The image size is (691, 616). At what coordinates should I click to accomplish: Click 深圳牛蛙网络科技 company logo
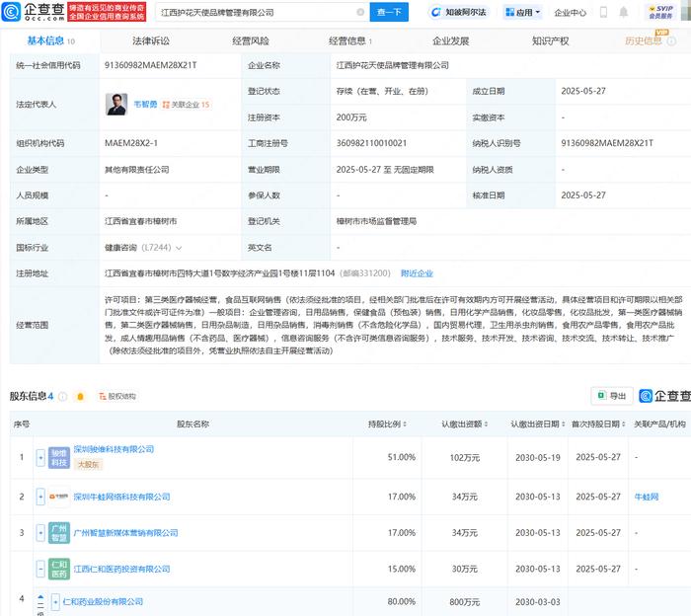(x=59, y=497)
